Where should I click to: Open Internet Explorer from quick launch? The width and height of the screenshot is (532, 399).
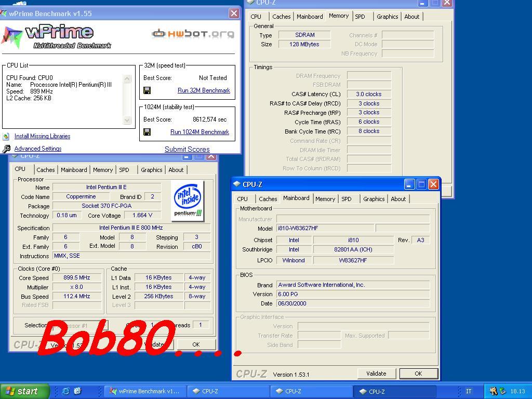[66, 391]
